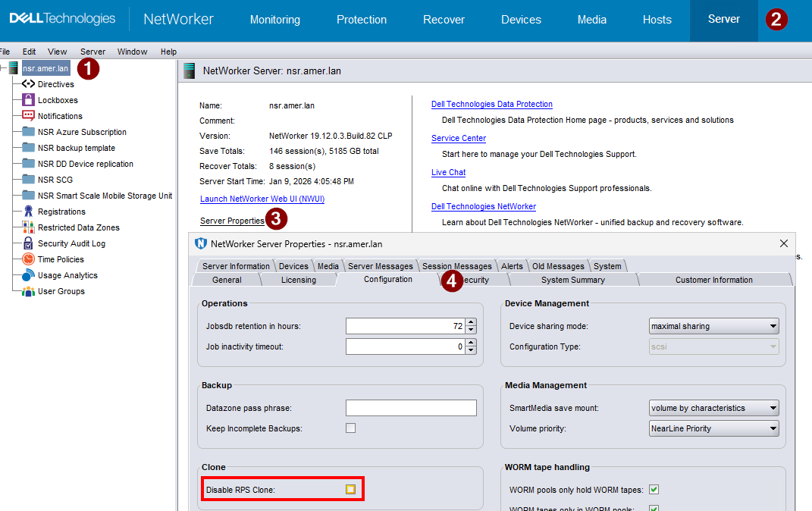Open the Configuration Type scsi dropdown
The image size is (812, 511).
(x=713, y=346)
